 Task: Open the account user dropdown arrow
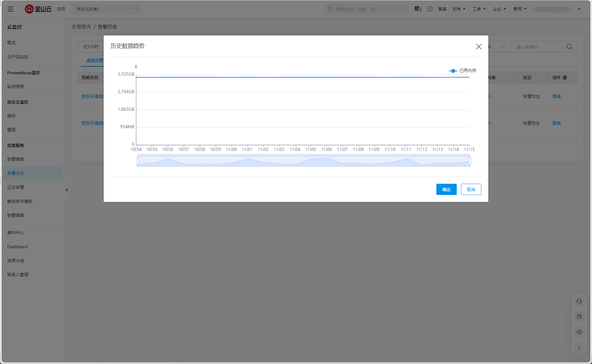pyautogui.click(x=579, y=9)
